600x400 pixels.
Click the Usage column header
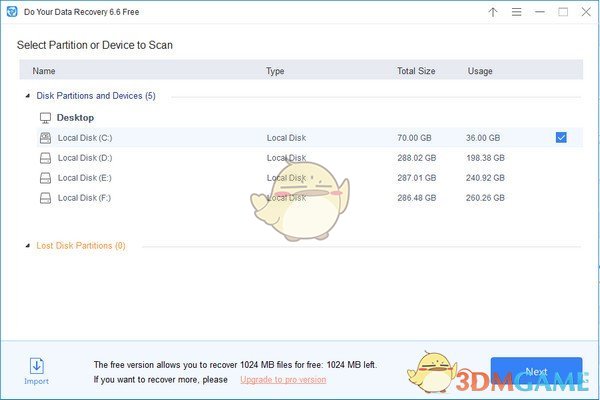(x=480, y=71)
